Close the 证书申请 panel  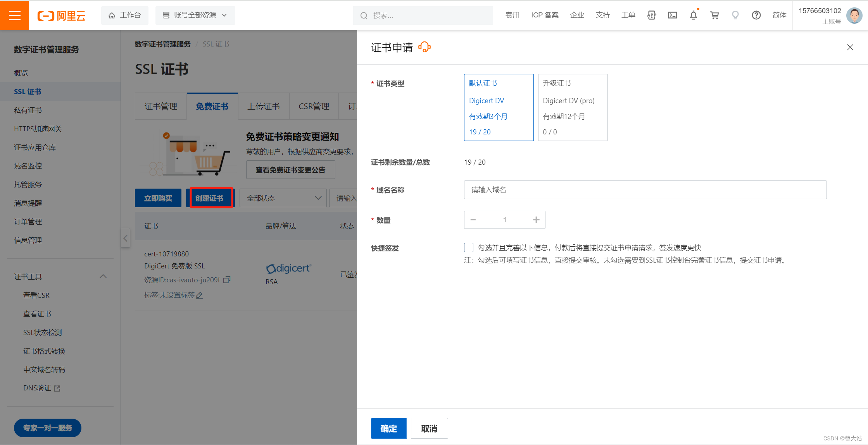tap(850, 47)
